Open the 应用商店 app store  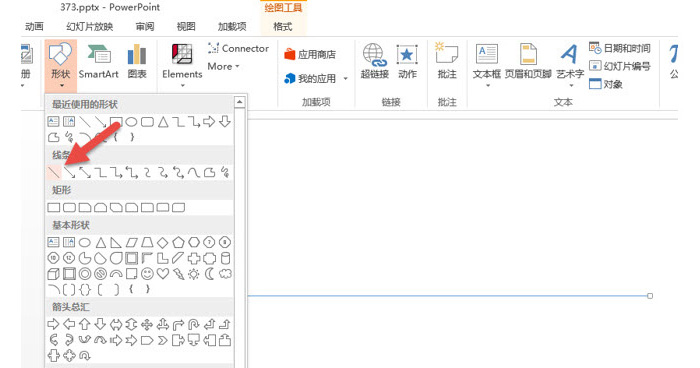tap(310, 54)
